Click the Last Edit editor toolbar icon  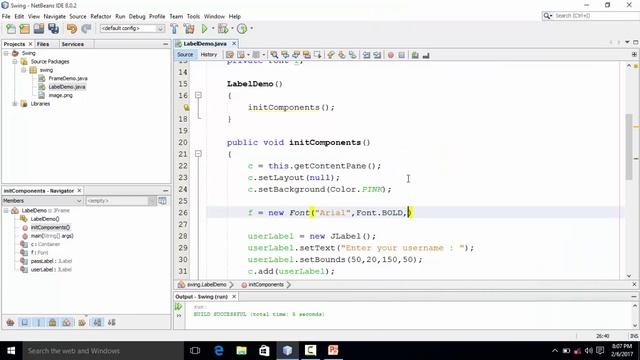[x=230, y=55]
